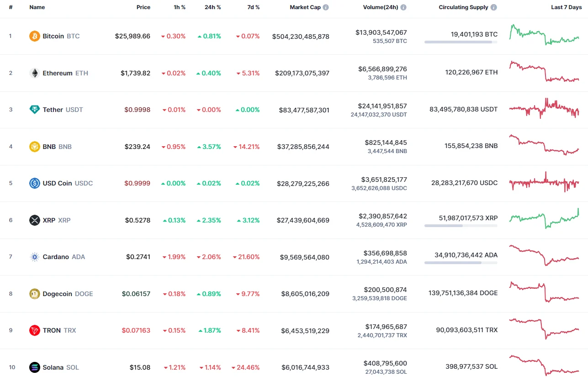Screen dimensions: 588x382
Task: Click Bitcoin's circulating supply progress bar
Action: click(x=461, y=42)
